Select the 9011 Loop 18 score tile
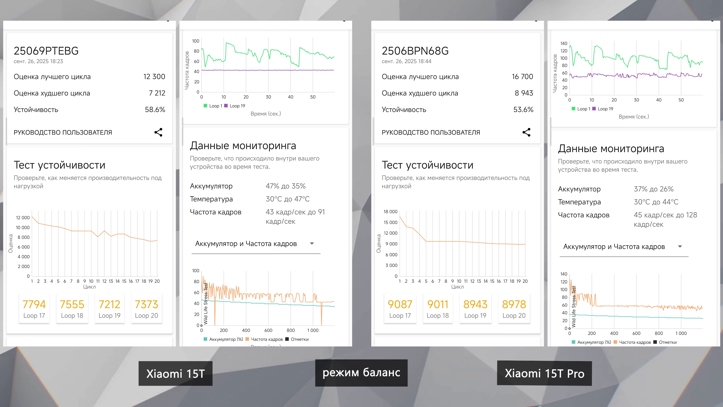723x407 pixels. coord(438,309)
